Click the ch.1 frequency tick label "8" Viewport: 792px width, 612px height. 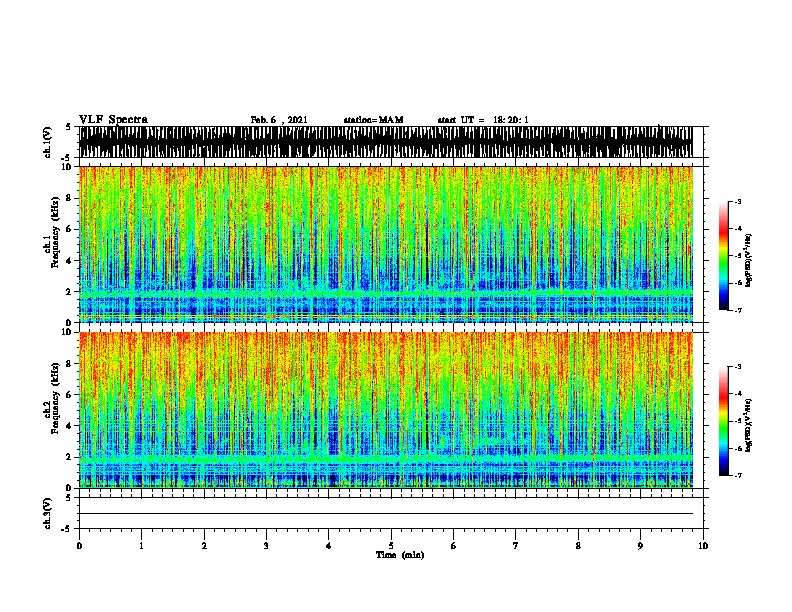pos(69,198)
